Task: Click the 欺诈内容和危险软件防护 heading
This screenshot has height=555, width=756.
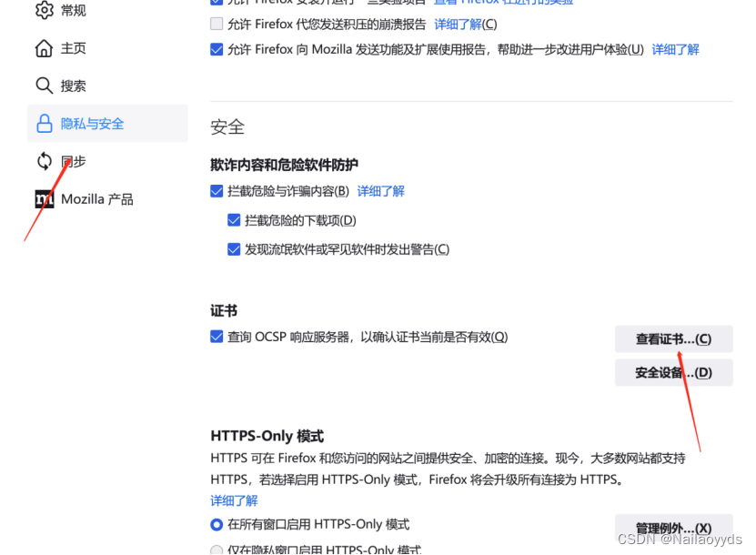Action: [x=284, y=165]
